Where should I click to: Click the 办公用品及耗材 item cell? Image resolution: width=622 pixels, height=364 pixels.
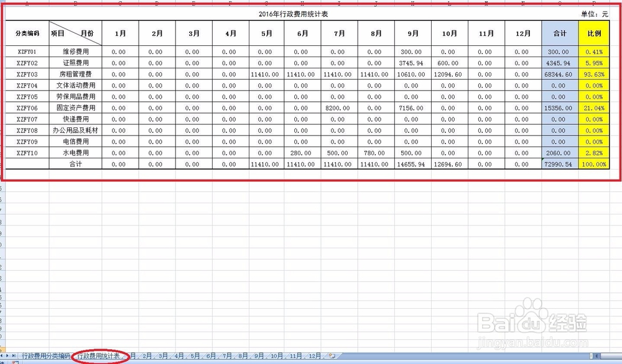pyautogui.click(x=75, y=130)
